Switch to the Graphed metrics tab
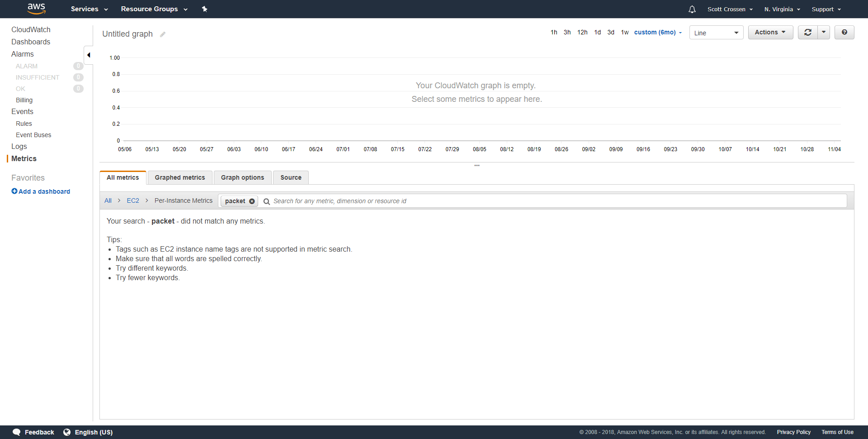This screenshot has height=439, width=868. (x=179, y=177)
